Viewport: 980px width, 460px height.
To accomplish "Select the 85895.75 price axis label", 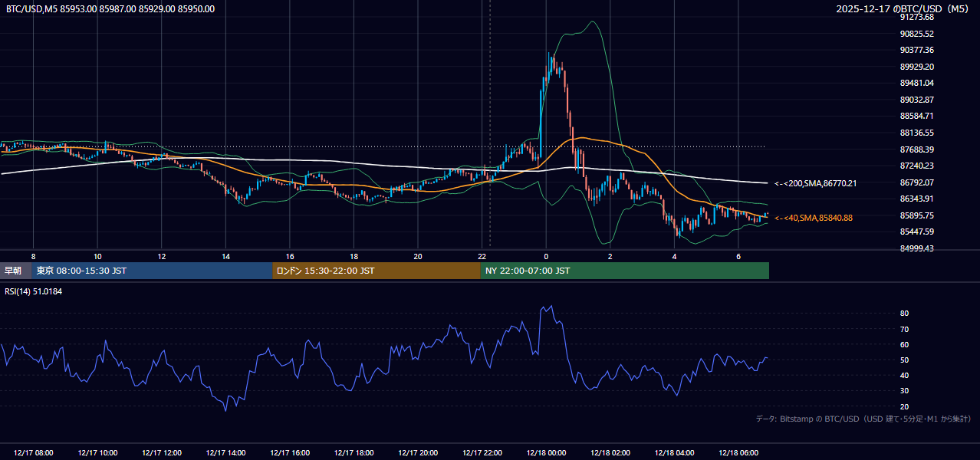I will coord(917,215).
